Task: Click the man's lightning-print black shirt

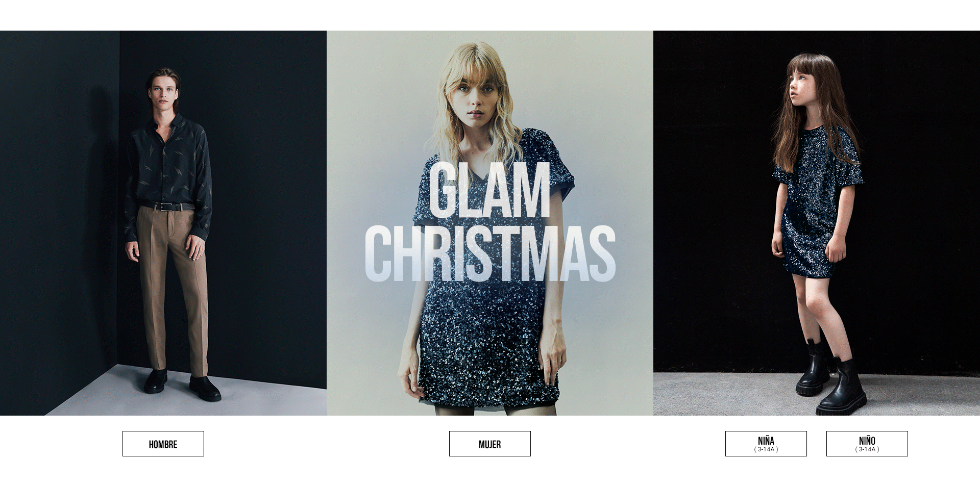Action: 168,163
